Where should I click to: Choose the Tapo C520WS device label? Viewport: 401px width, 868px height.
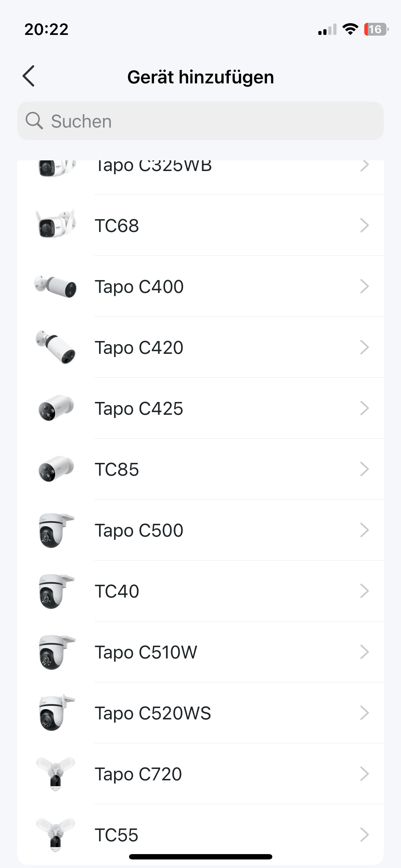pyautogui.click(x=153, y=713)
